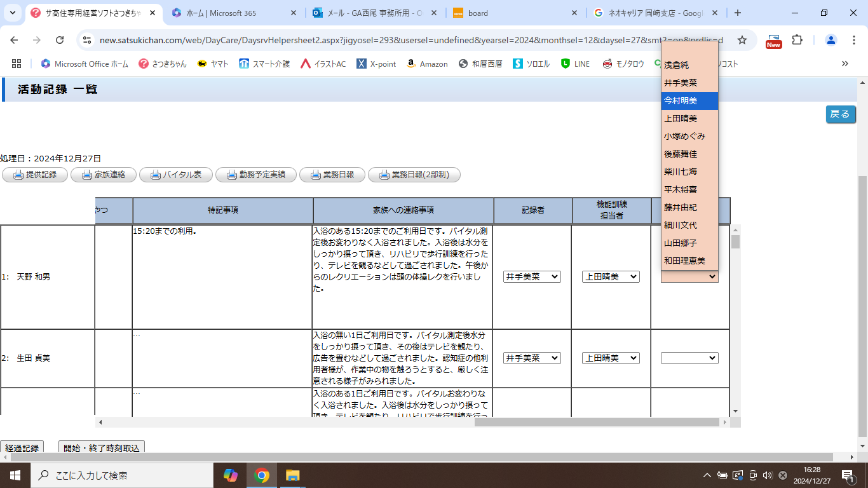
Task: Expand the empty dropdown in 生田 貞美 row
Action: [689, 358]
